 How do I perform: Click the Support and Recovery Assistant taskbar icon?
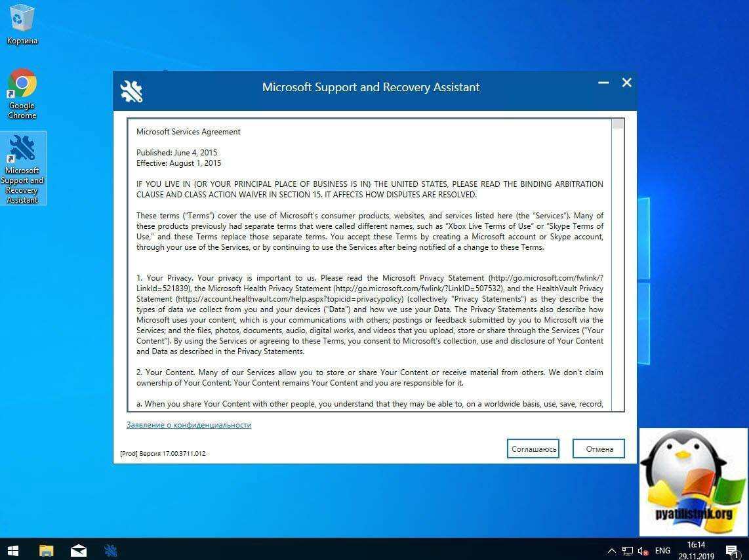pyautogui.click(x=110, y=550)
